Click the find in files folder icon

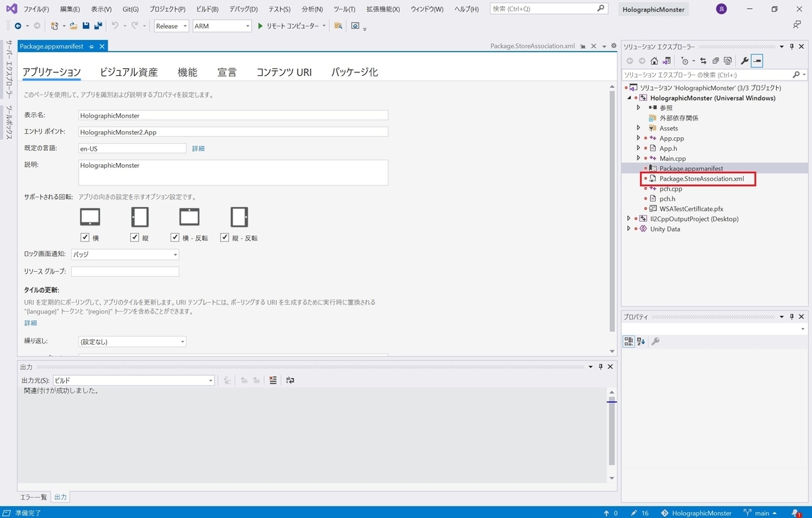click(338, 26)
